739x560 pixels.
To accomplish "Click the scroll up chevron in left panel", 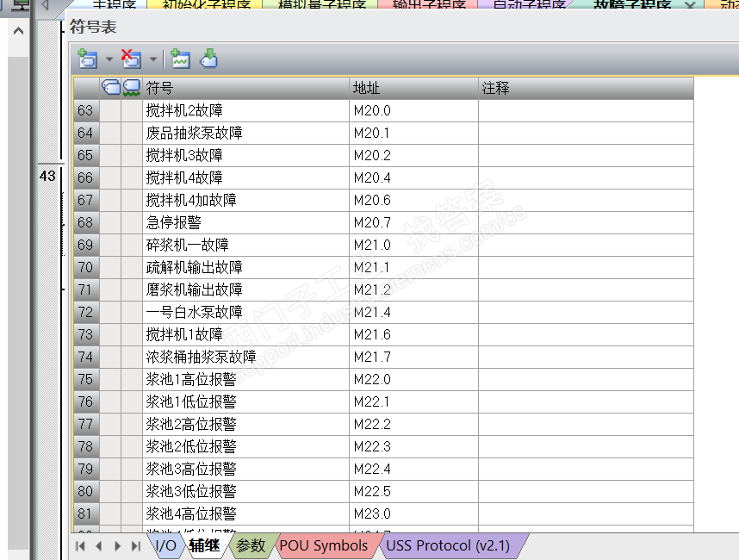I will point(18,32).
